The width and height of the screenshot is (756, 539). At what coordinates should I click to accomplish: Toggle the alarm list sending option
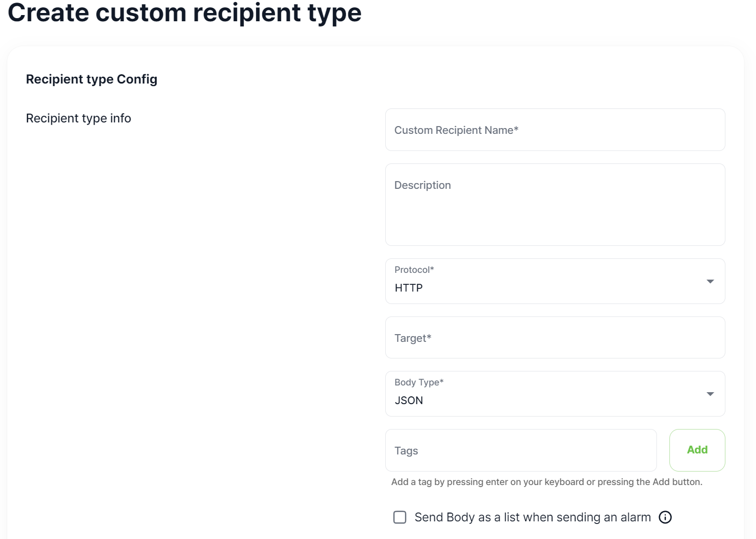point(399,517)
